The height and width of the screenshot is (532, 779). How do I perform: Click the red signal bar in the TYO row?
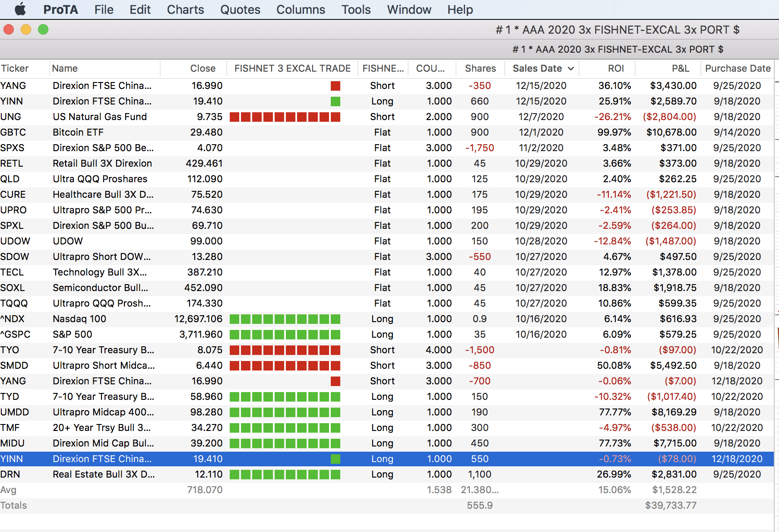tap(285, 350)
